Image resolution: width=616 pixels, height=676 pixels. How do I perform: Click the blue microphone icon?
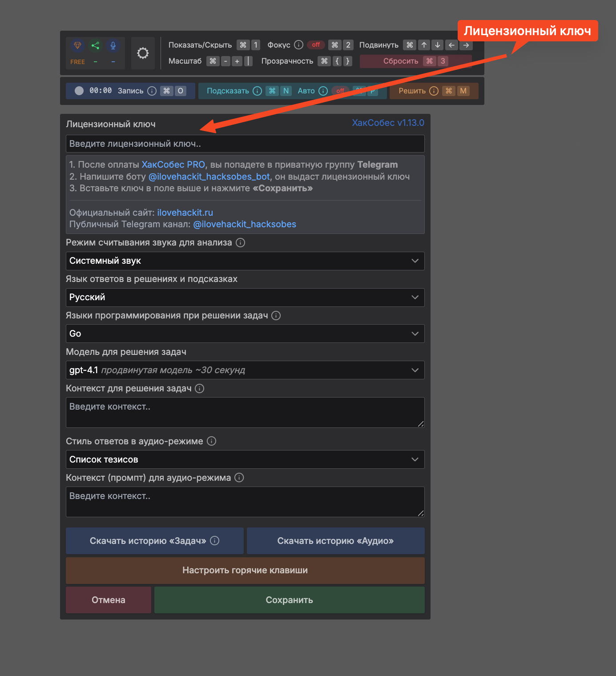[113, 45]
